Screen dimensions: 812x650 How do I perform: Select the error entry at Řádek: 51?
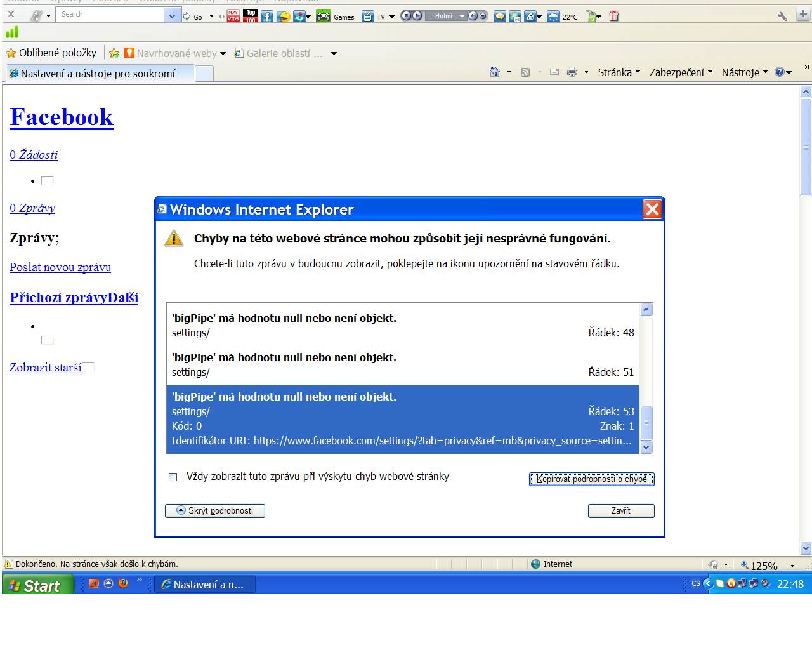(403, 365)
